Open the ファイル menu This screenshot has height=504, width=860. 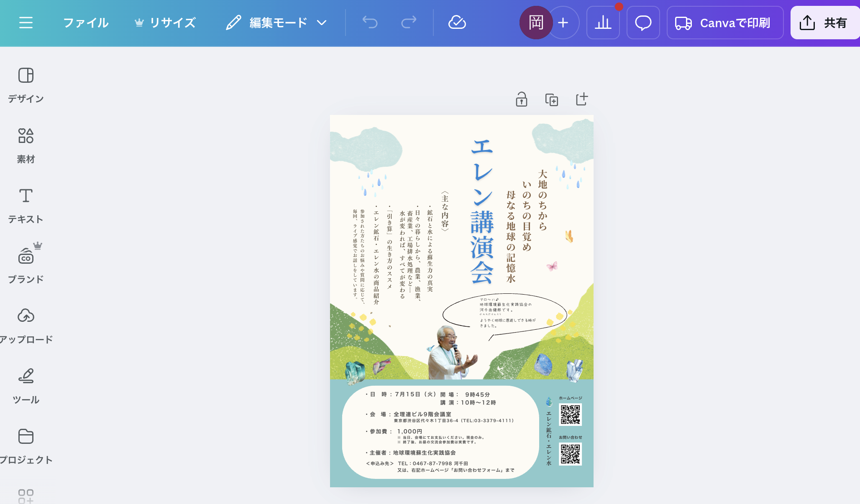click(x=86, y=23)
